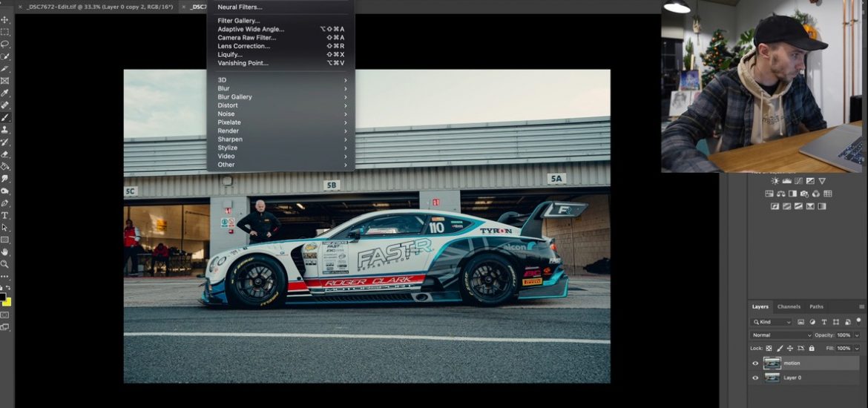
Task: Hide the motion layer
Action: coord(755,363)
